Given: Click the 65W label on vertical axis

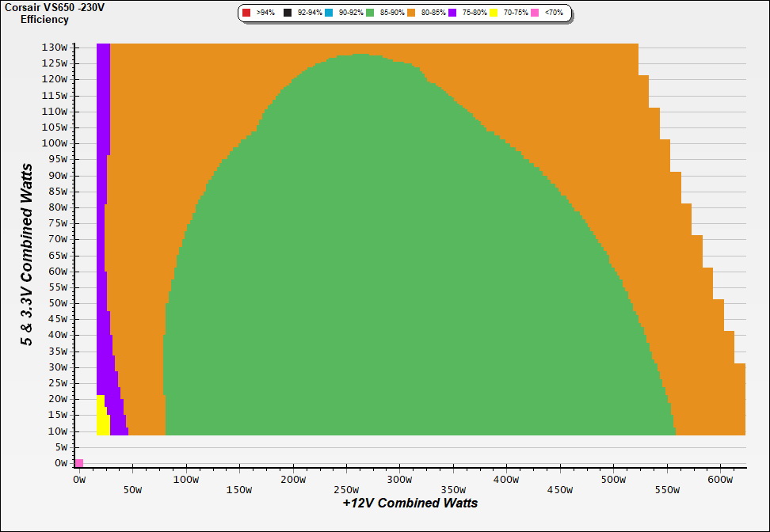Looking at the screenshot, I should tap(58, 256).
